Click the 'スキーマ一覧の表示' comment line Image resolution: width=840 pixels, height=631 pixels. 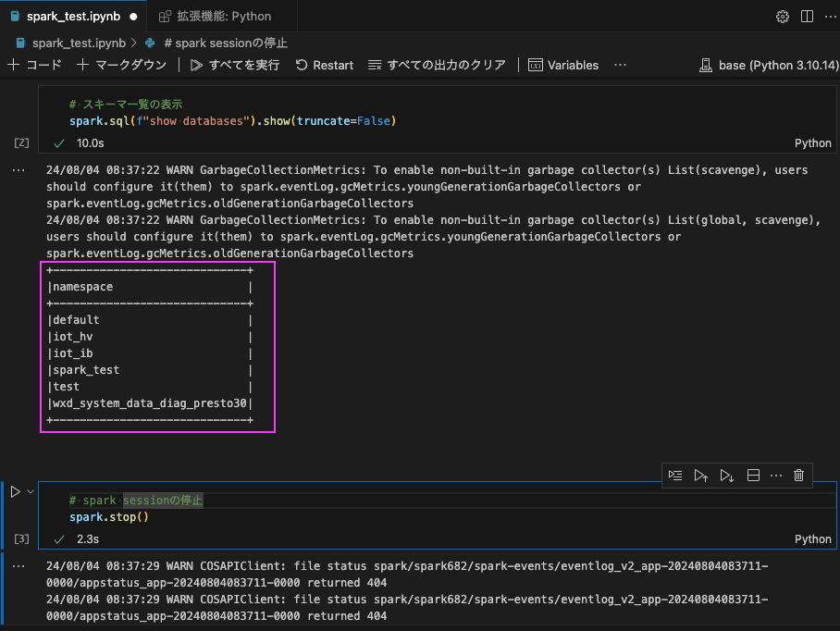tap(126, 105)
